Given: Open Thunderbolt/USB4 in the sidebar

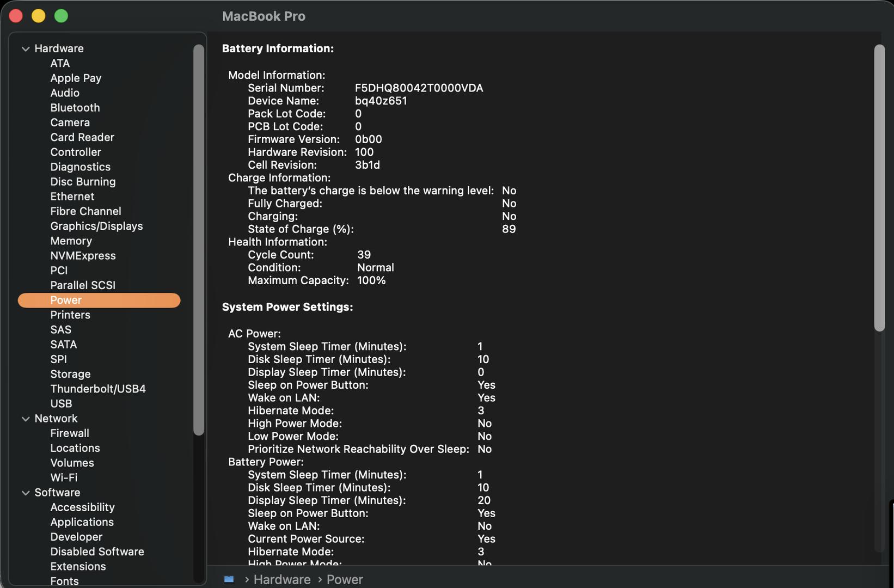Looking at the screenshot, I should coord(98,389).
